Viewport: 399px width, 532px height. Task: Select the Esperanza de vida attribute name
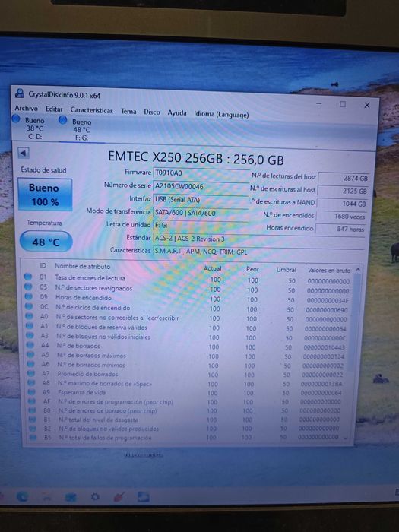81,392
